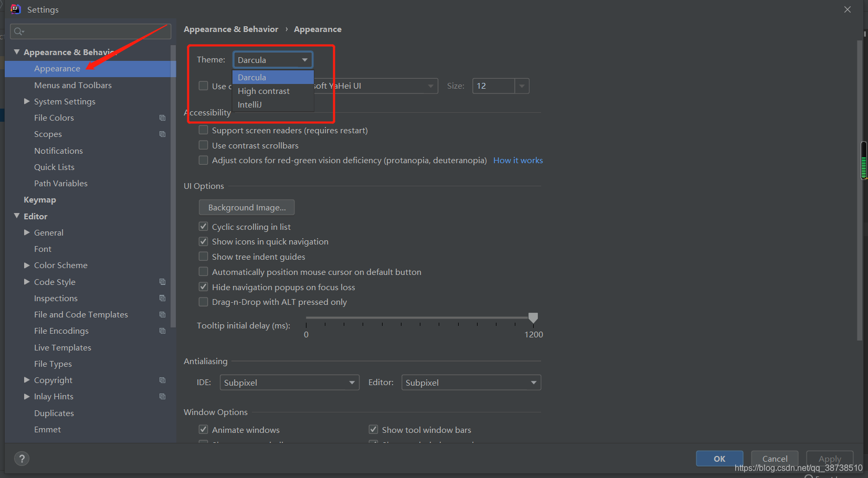Enable Use custom font checkbox
The height and width of the screenshot is (478, 868).
pyautogui.click(x=203, y=86)
